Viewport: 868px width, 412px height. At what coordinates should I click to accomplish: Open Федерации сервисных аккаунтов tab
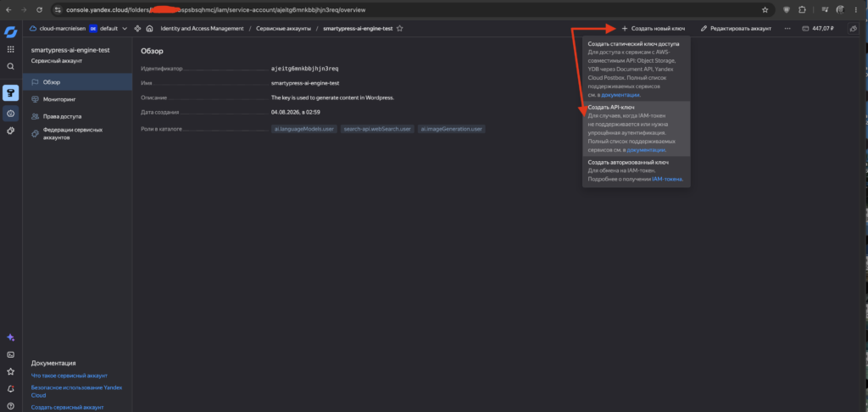tap(77, 133)
